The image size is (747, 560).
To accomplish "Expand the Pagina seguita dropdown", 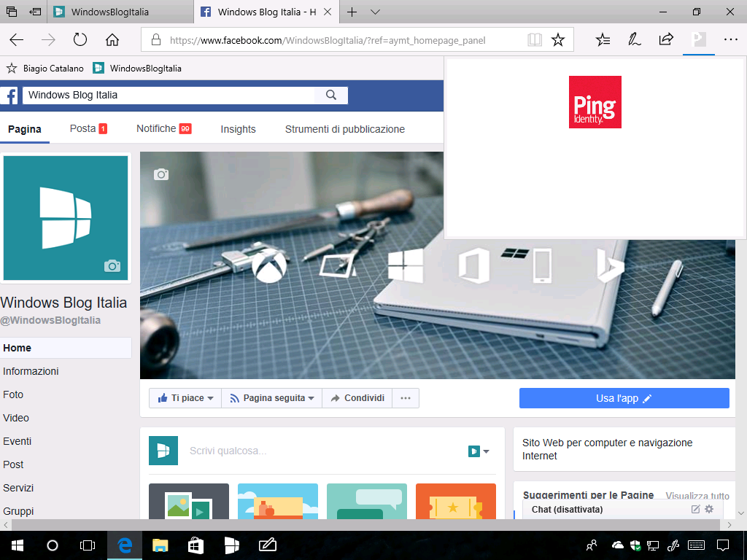I will (x=272, y=398).
